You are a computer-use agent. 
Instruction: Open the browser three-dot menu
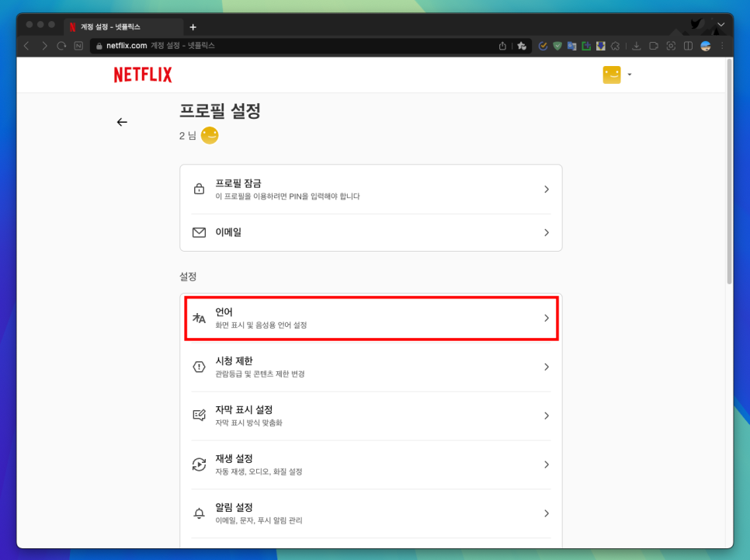[722, 46]
